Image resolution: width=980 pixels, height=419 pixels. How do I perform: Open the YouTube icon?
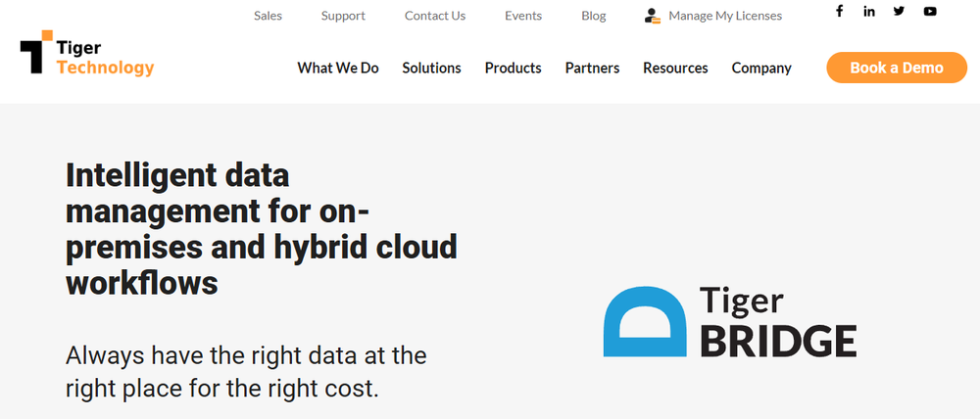point(930,11)
